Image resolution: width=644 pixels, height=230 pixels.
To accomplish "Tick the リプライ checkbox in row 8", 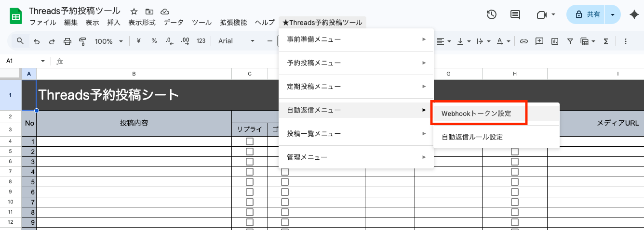I will [x=250, y=212].
